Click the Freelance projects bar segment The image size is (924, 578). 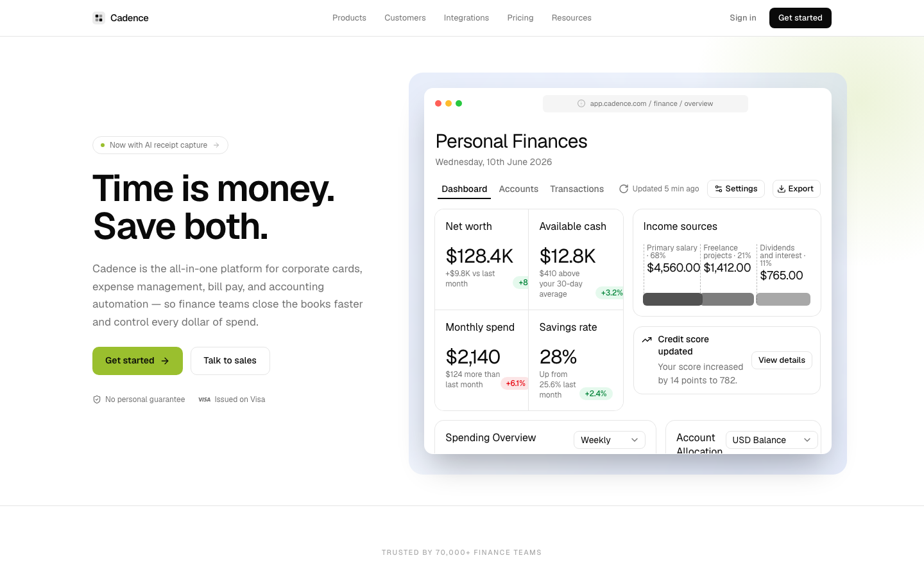(x=727, y=299)
